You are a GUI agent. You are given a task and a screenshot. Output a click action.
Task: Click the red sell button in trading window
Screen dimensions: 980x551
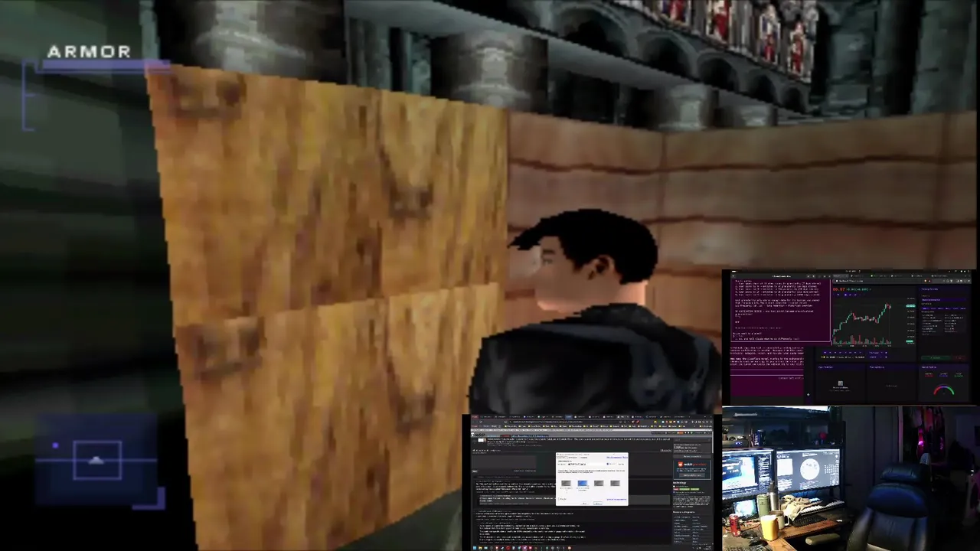point(959,358)
